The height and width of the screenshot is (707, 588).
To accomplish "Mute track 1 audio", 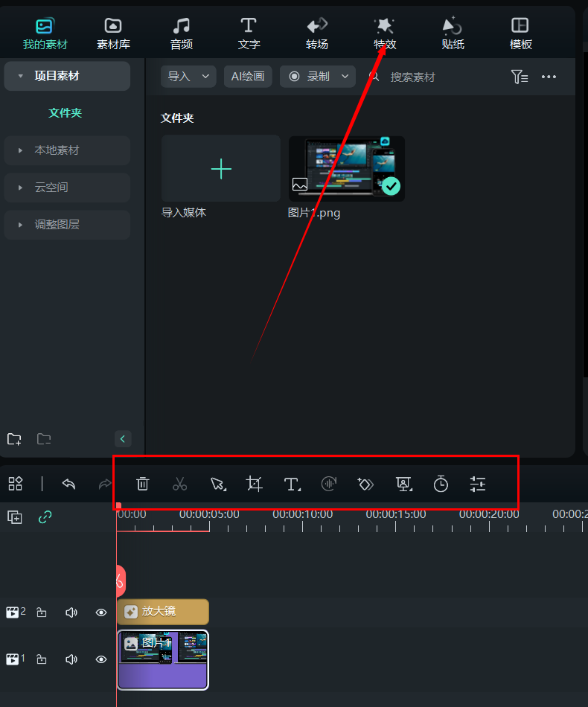I will click(71, 659).
